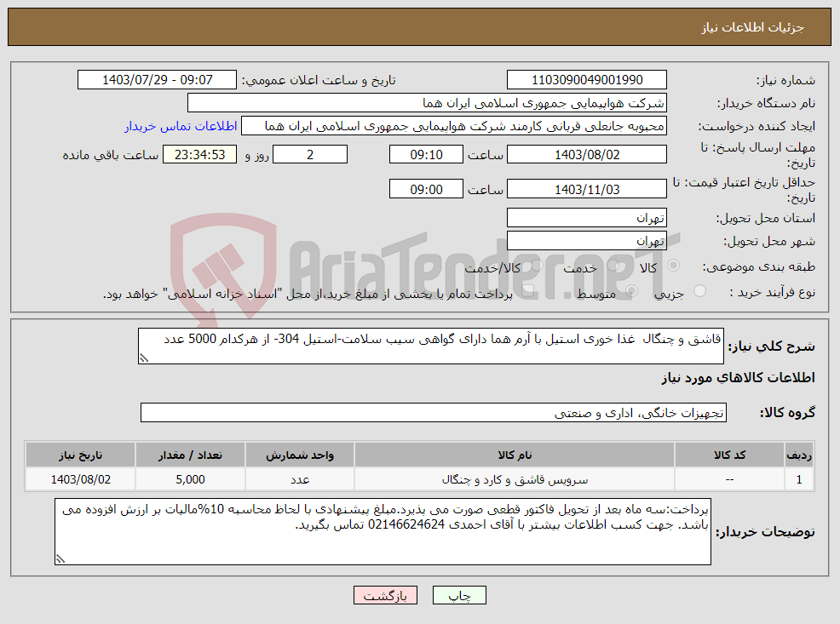
Task: Click the quantity cell 5,000
Action: pyautogui.click(x=190, y=479)
